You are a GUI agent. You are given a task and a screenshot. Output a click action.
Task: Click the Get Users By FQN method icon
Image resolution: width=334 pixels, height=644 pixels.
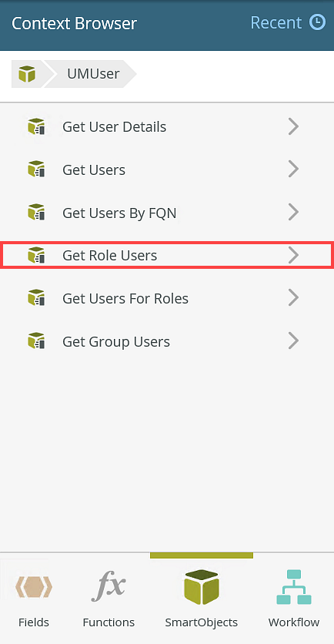tap(36, 213)
